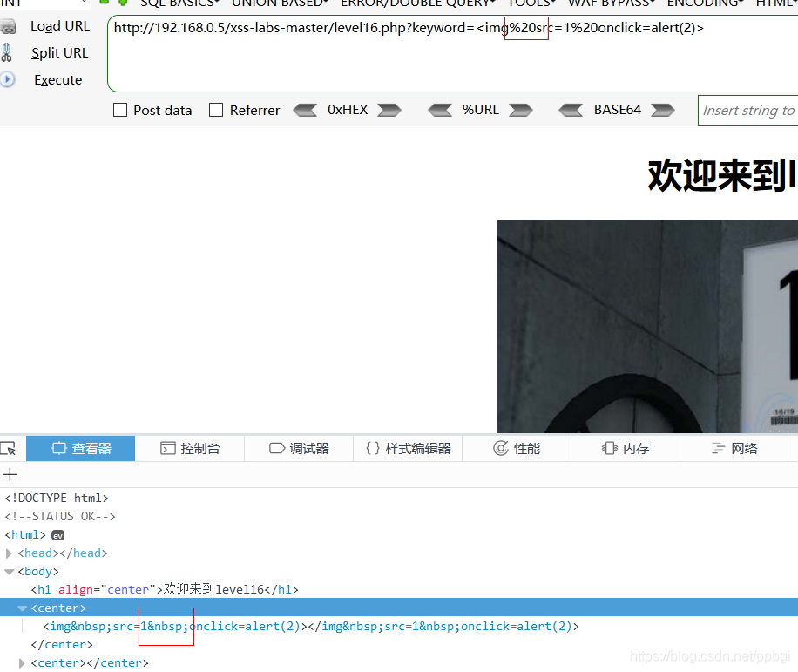Click the Execute play icon

tap(8, 80)
